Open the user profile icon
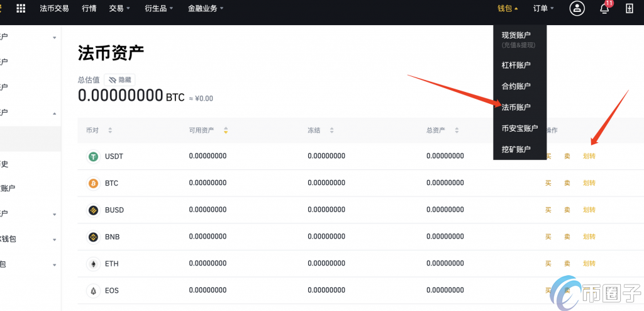The width and height of the screenshot is (644, 311). [x=577, y=8]
